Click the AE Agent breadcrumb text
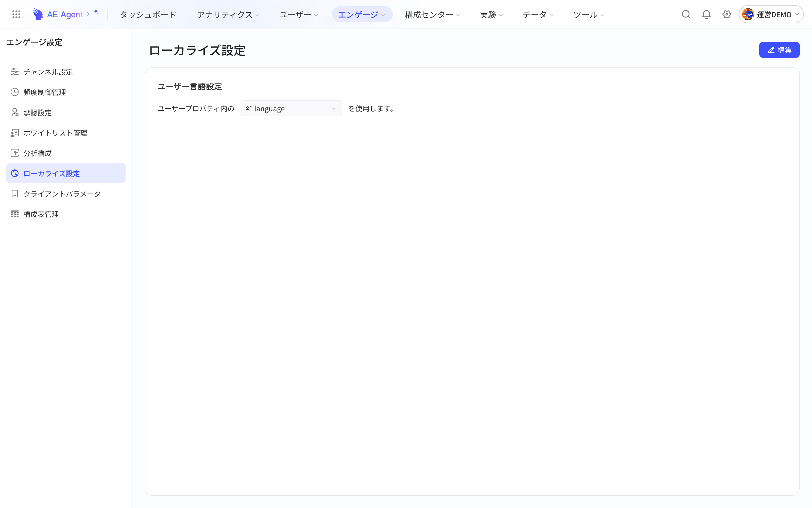 point(65,14)
